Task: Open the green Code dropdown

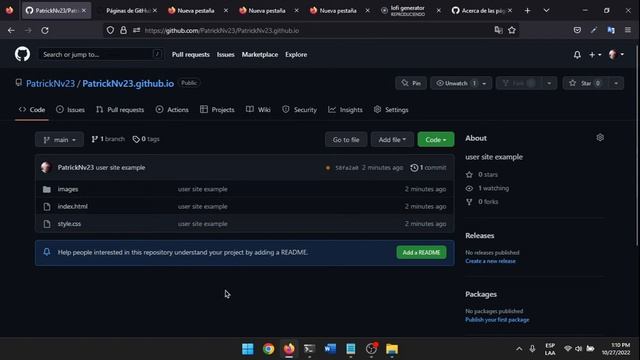Action: coord(436,140)
